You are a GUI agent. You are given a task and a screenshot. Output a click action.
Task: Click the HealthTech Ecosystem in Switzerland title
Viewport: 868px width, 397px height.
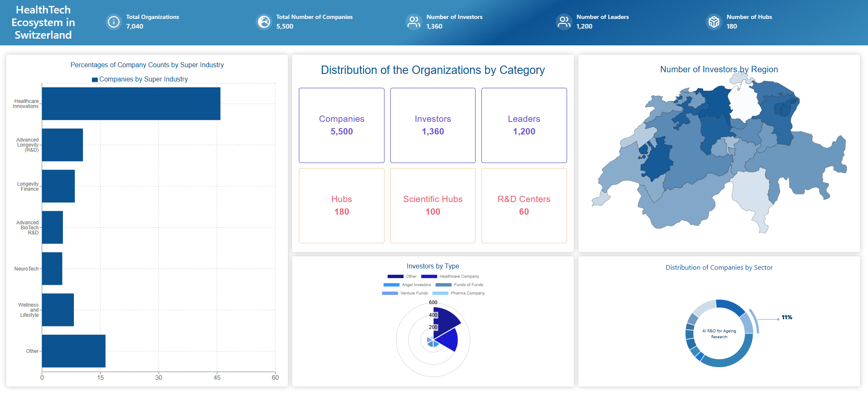click(43, 22)
